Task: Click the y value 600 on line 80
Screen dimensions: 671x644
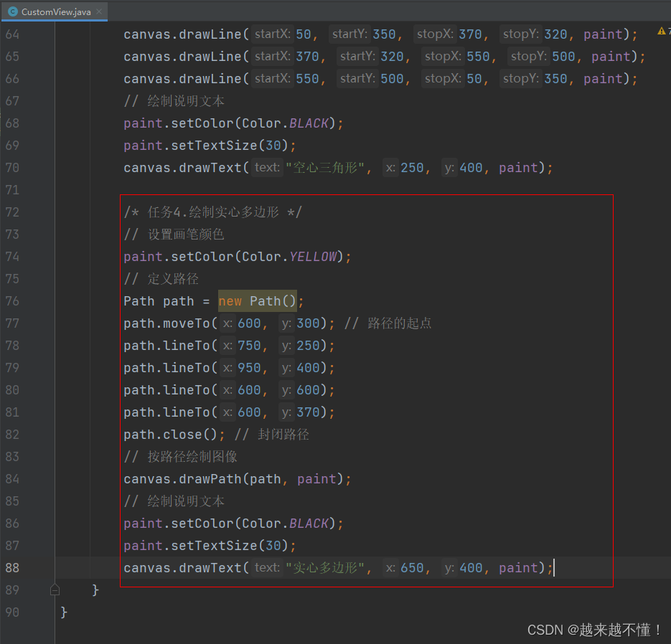Action: (x=308, y=390)
